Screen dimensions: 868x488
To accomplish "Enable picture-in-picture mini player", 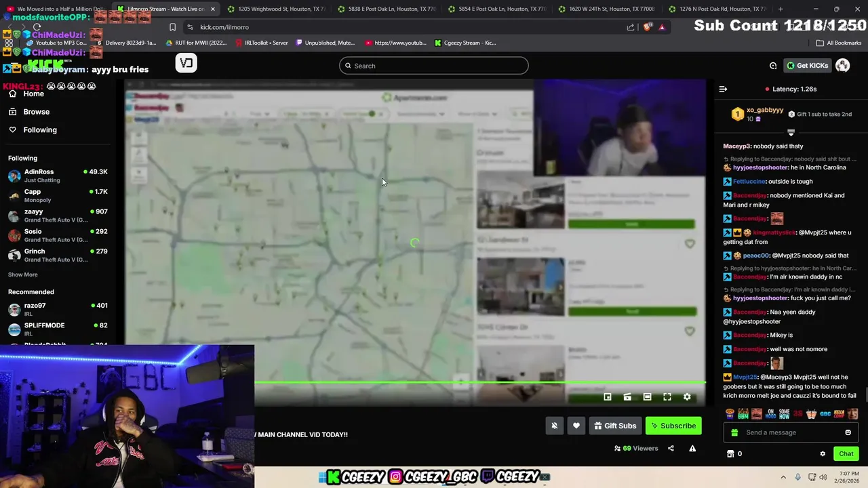I will point(608,397).
